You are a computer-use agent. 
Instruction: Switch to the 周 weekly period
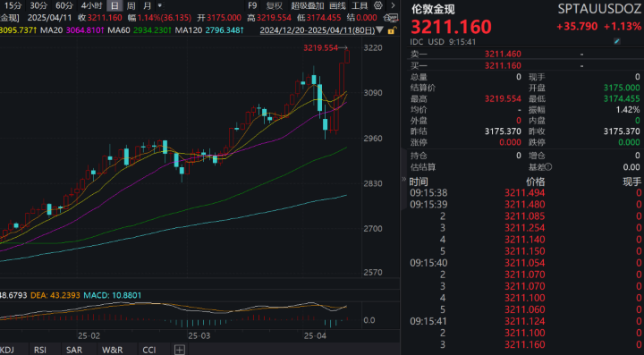pyautogui.click(x=131, y=5)
